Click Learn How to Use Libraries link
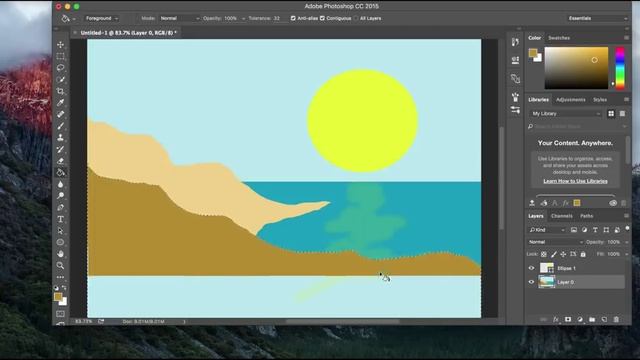This screenshot has height=360, width=640. pyautogui.click(x=576, y=181)
